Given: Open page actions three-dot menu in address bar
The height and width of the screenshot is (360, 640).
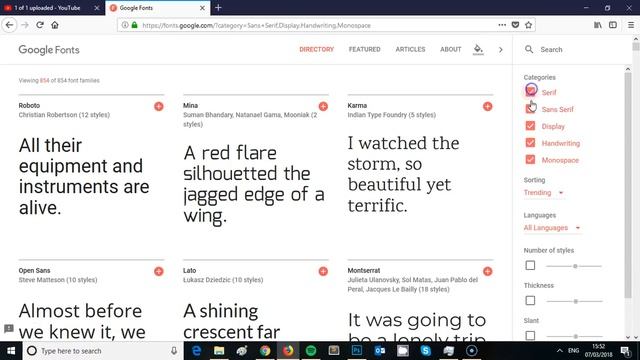Looking at the screenshot, I should (x=502, y=25).
